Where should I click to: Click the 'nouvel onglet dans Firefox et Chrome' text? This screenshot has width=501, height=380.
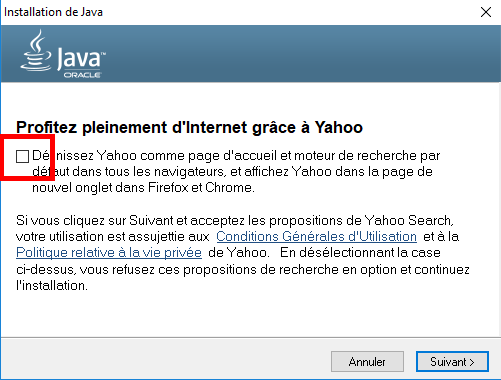(x=143, y=188)
